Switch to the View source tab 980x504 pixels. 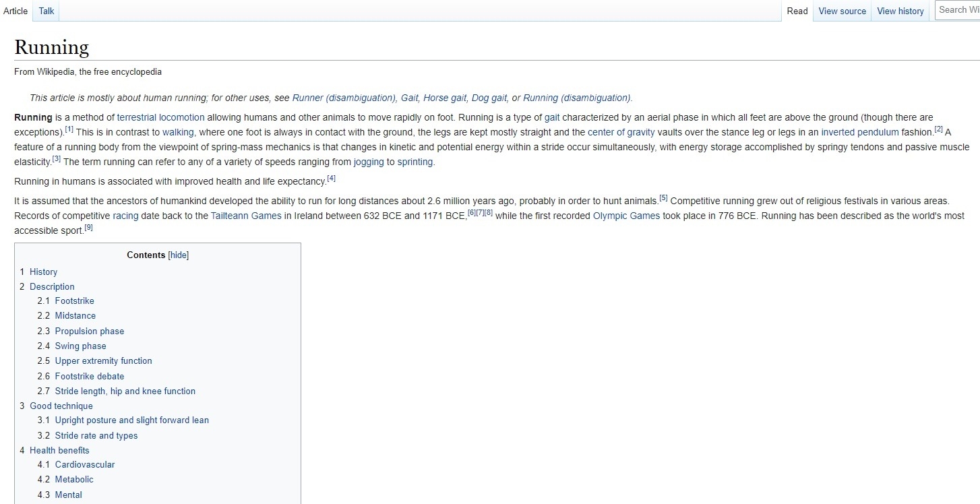(842, 11)
